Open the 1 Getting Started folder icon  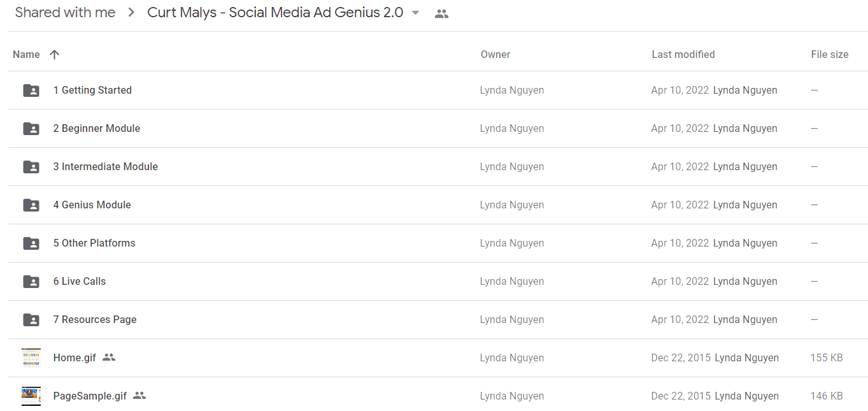tap(31, 90)
